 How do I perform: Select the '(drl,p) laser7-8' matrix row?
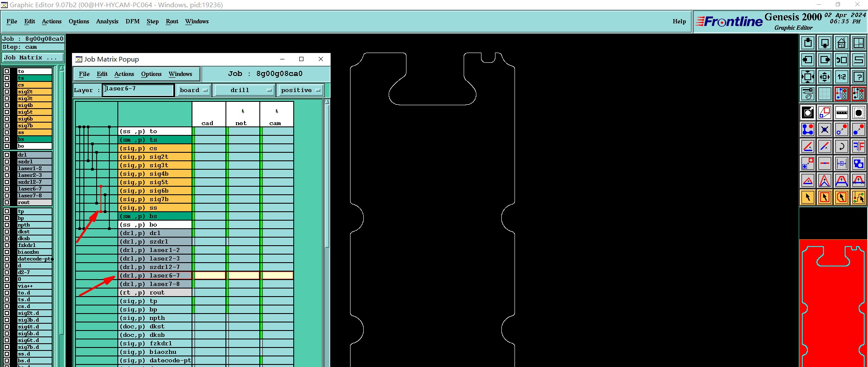(155, 284)
